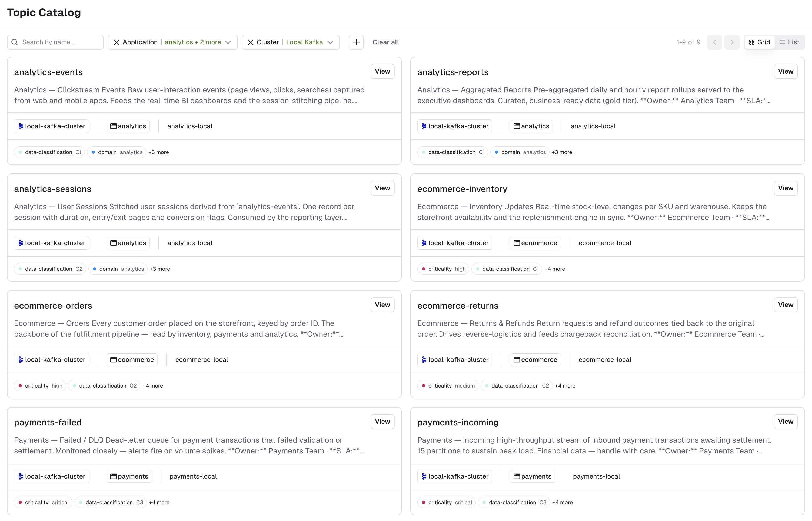Click Kafka cluster icon on analytics-events card
This screenshot has width=812, height=521.
click(21, 126)
